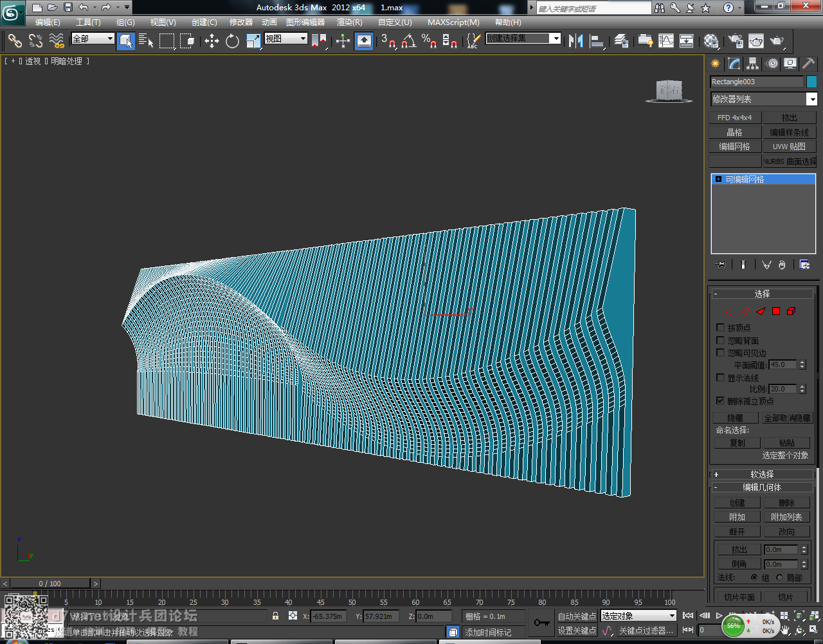Choose the Rectangular Selection Region icon
The width and height of the screenshot is (823, 644).
click(167, 41)
